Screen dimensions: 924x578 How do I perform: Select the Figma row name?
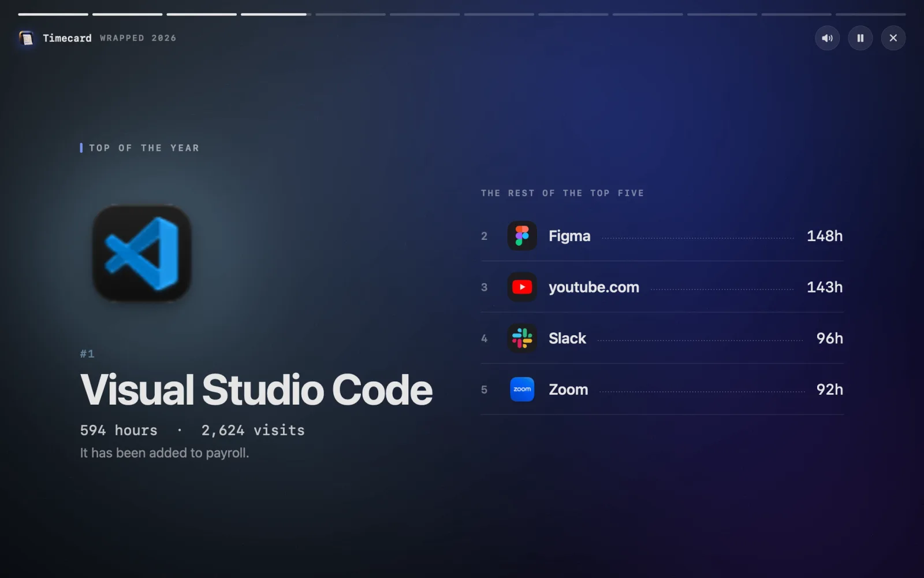tap(569, 236)
